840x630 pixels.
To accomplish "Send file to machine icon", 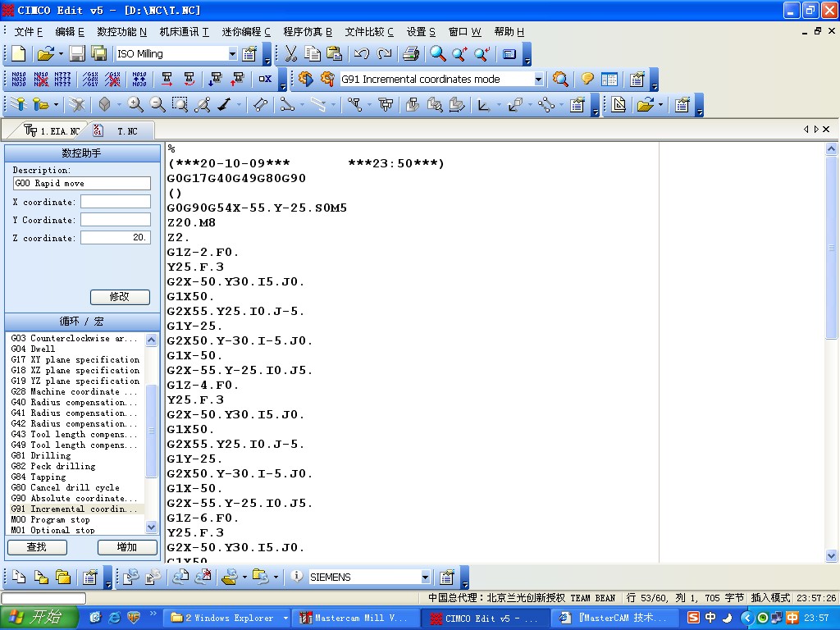I will [130, 577].
